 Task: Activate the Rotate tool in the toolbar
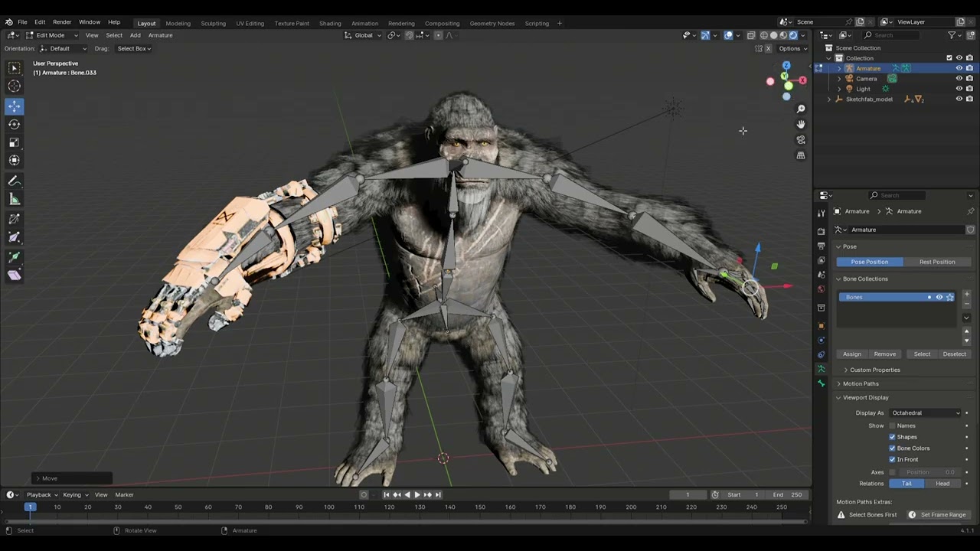coord(15,124)
